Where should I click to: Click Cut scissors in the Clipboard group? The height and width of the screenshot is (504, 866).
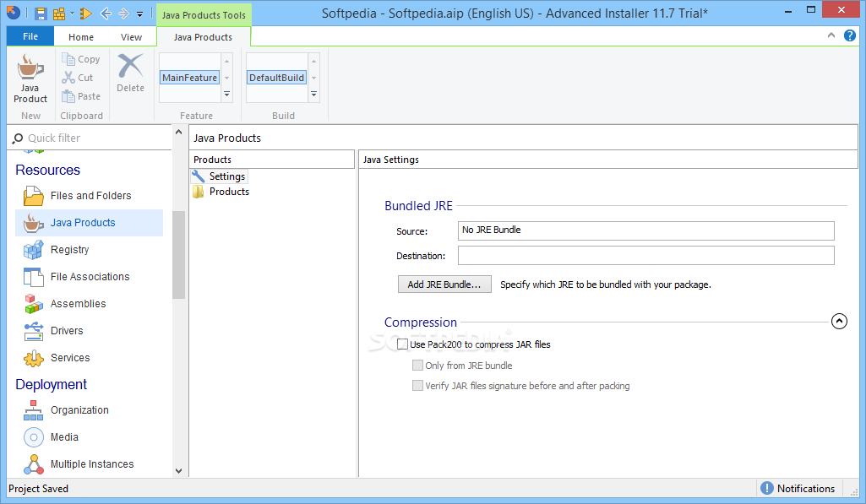78,78
